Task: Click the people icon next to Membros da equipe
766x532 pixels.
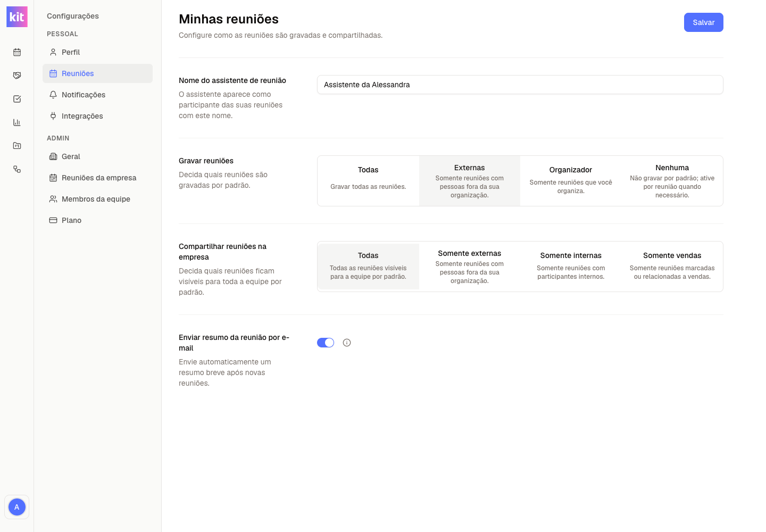Action: coord(53,199)
